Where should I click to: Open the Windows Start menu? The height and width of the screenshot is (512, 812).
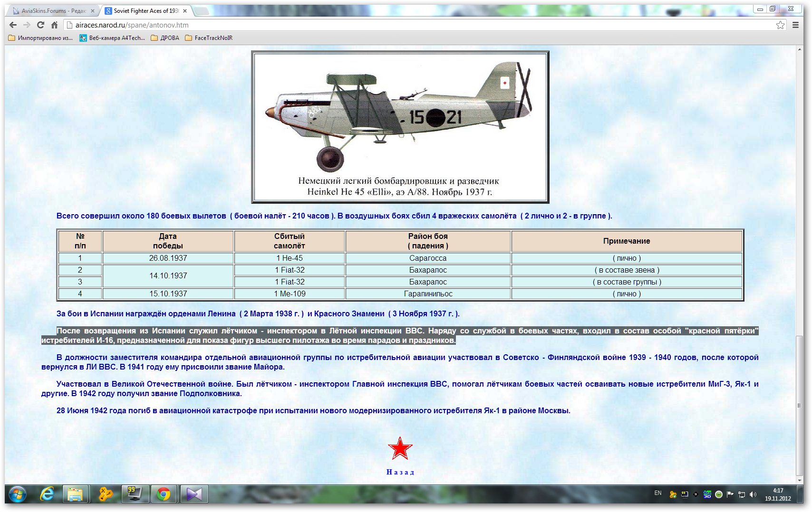click(x=18, y=494)
